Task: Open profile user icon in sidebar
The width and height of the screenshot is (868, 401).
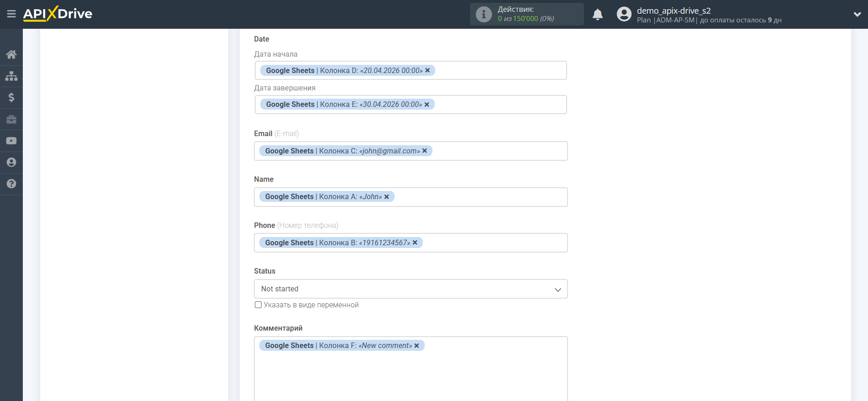Action: [11, 162]
